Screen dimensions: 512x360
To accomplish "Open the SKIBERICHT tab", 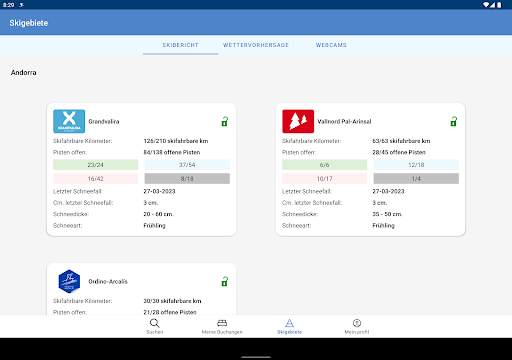I will pos(180,45).
